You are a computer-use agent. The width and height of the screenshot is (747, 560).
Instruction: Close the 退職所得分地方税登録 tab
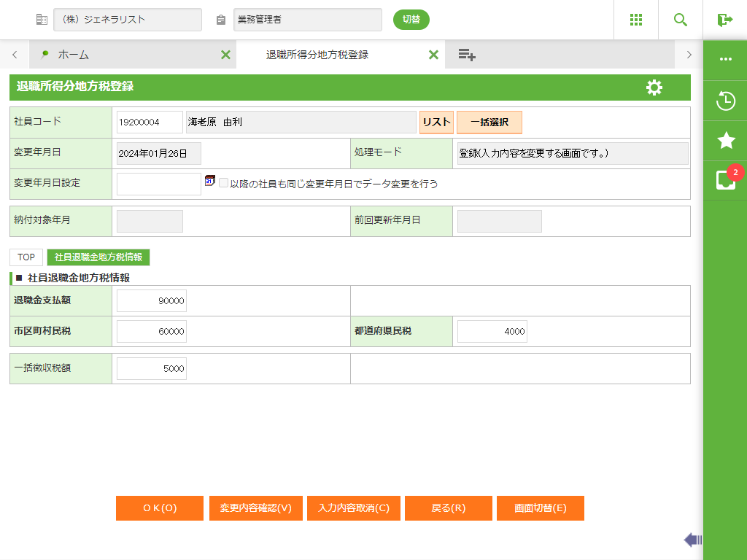coord(433,55)
